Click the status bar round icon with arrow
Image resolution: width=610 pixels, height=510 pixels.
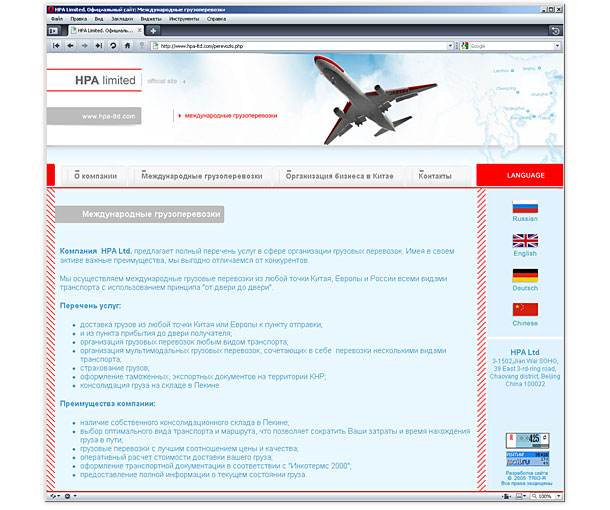point(70,496)
